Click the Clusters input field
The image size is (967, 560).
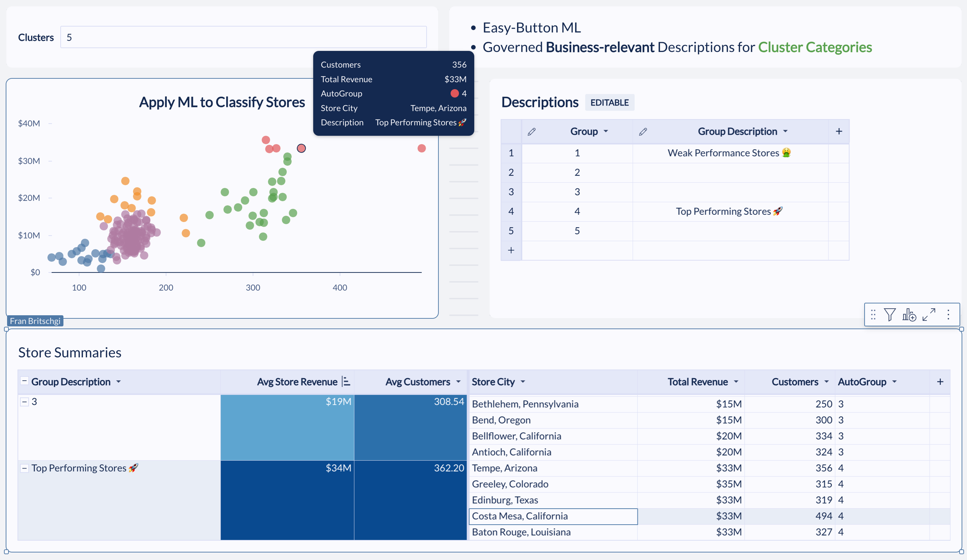[243, 37]
